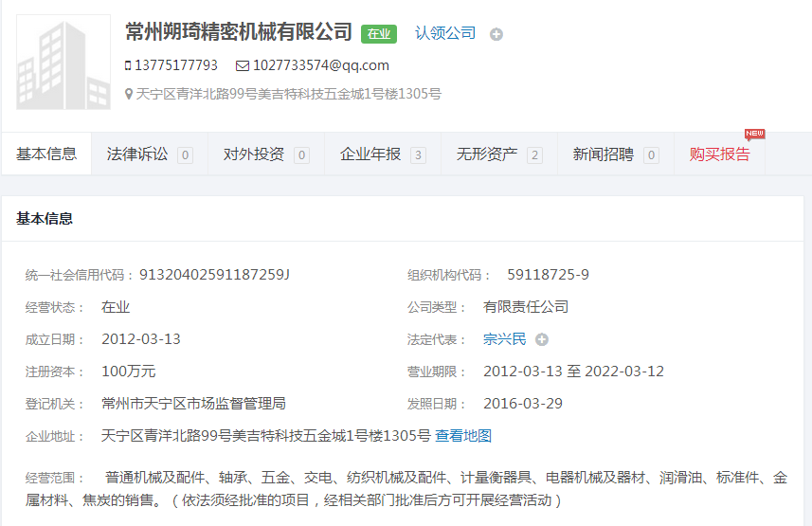Click the location pin icon before address
812x526 pixels.
coord(129,94)
